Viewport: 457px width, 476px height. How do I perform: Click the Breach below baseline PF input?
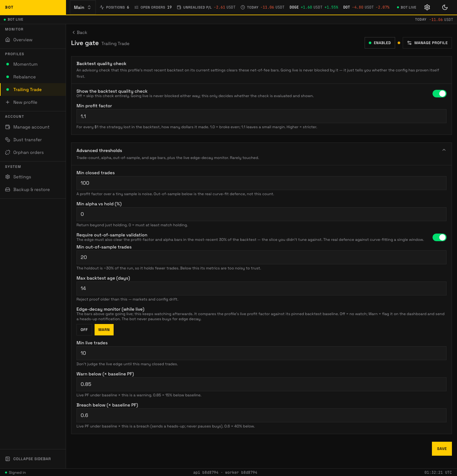pos(262,415)
